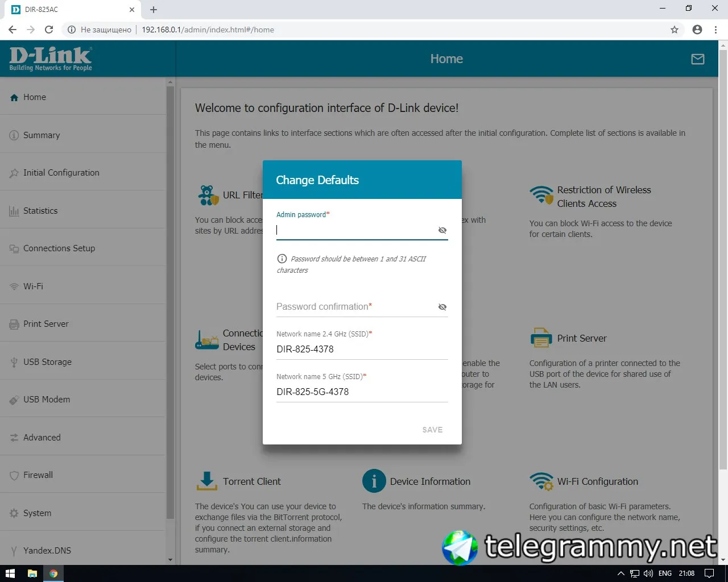Click the System gear icon
The image size is (728, 582).
(14, 513)
